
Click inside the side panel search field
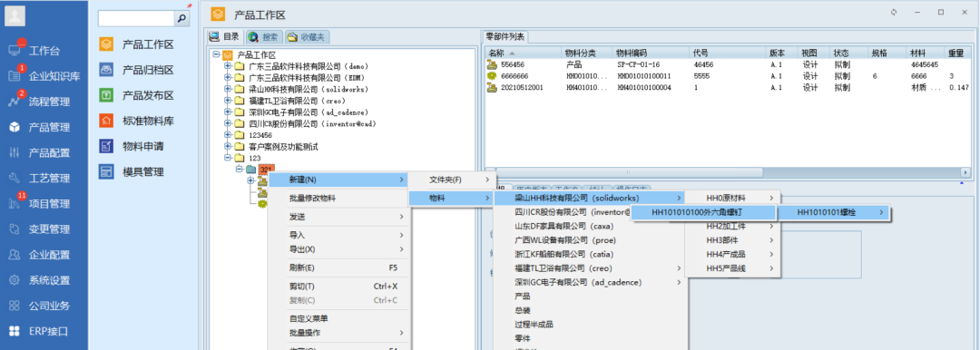point(136,19)
